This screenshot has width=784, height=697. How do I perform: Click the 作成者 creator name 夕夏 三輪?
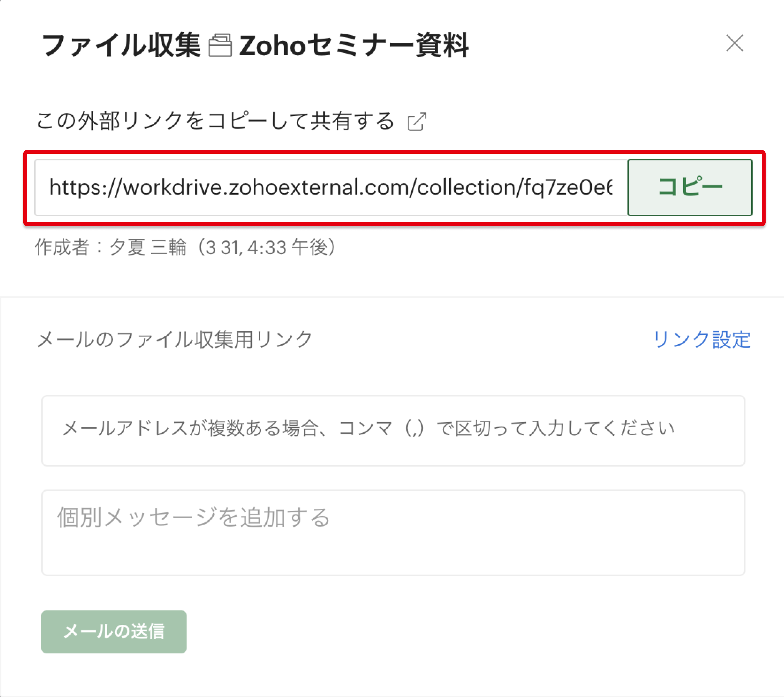point(148,247)
